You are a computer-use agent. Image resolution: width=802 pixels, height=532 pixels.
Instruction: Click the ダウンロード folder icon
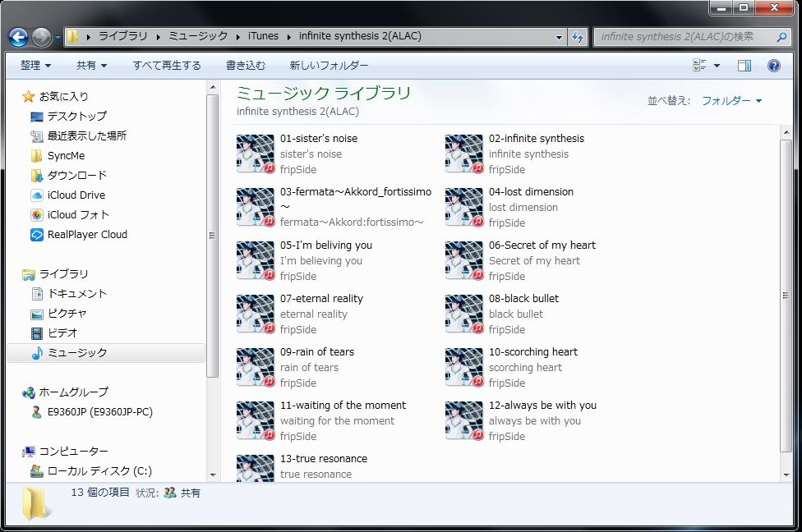pos(36,176)
